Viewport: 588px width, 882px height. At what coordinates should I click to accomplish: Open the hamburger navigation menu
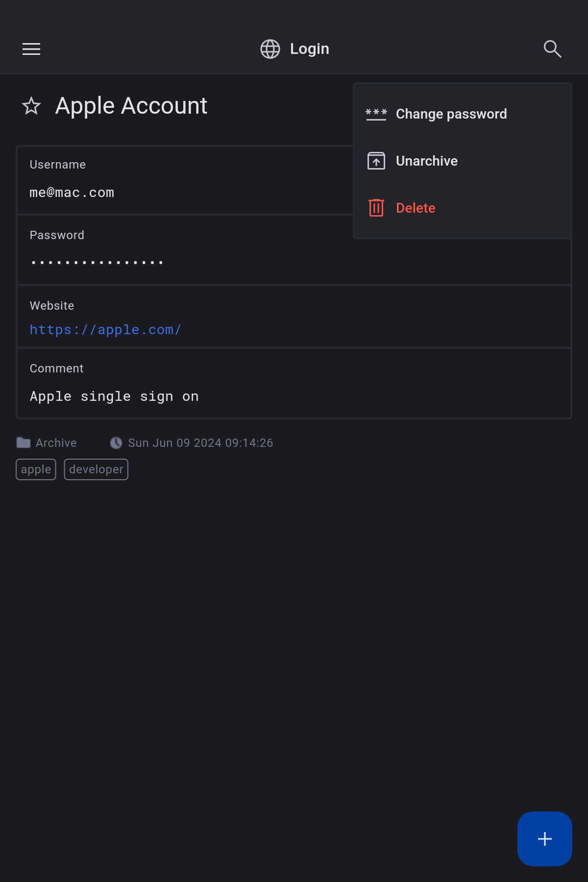tap(31, 49)
